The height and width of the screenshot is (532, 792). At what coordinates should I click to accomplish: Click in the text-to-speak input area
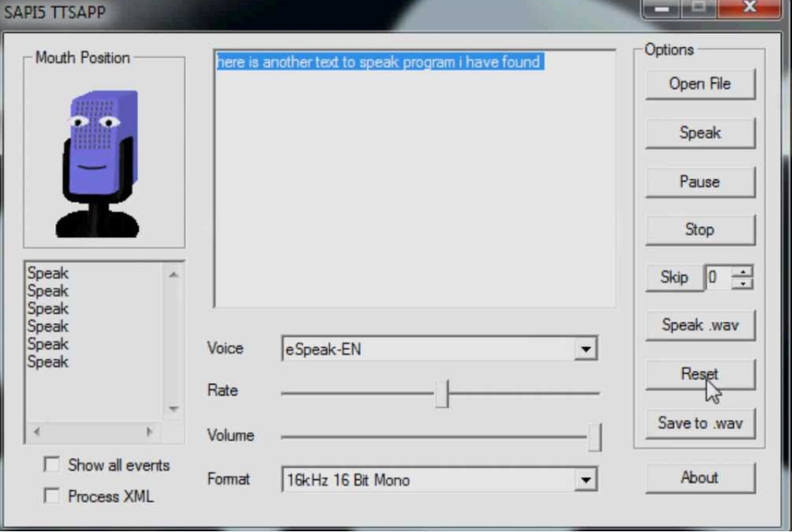[414, 178]
